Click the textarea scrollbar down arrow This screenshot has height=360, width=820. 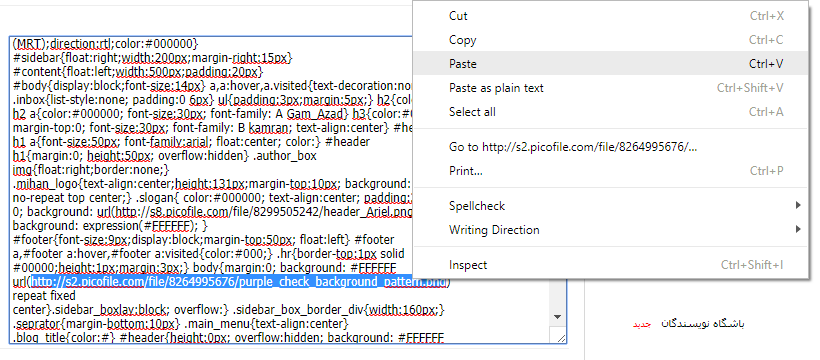[x=557, y=317]
